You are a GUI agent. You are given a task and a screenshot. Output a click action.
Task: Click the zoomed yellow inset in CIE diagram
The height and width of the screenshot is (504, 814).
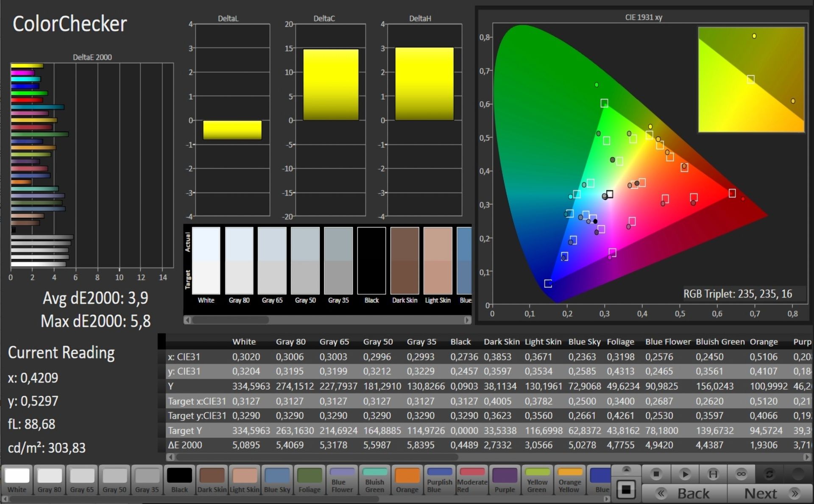751,80
